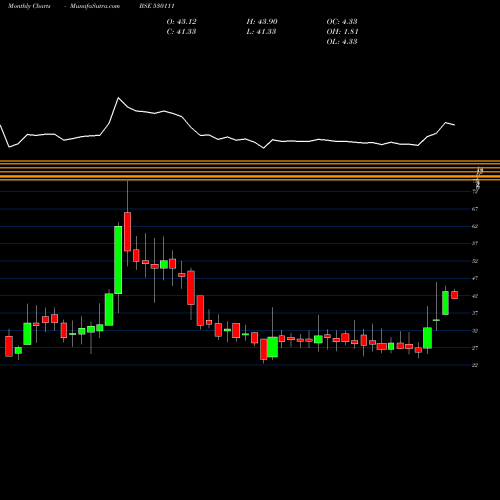Screen dimensions: 500x500
Task: Click the Monthly Charts title text
Action: point(29,6)
